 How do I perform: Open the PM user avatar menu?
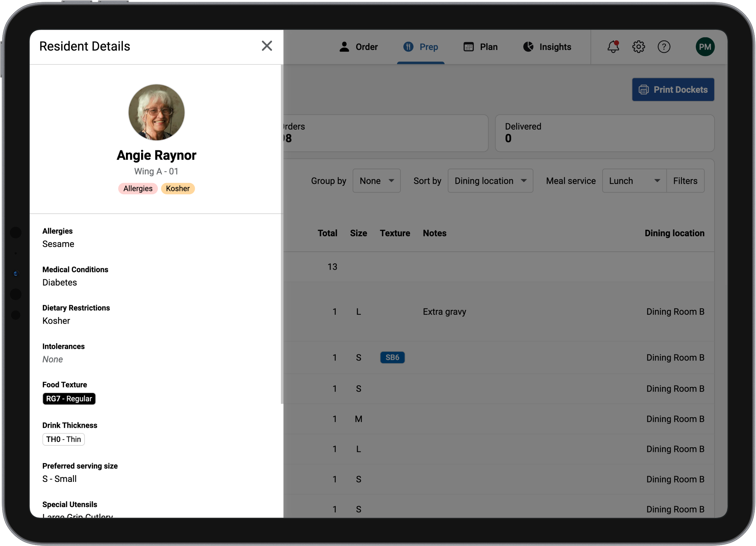(705, 47)
